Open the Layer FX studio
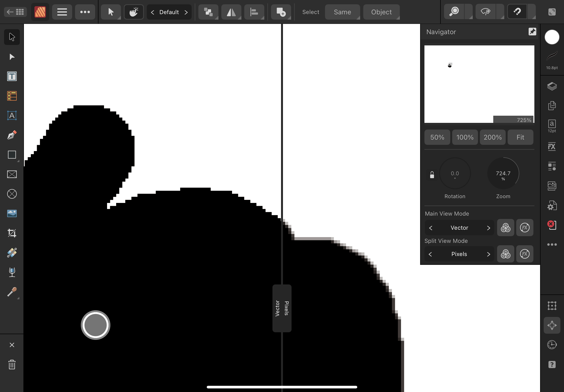Image resolution: width=564 pixels, height=392 pixels. (x=552, y=147)
